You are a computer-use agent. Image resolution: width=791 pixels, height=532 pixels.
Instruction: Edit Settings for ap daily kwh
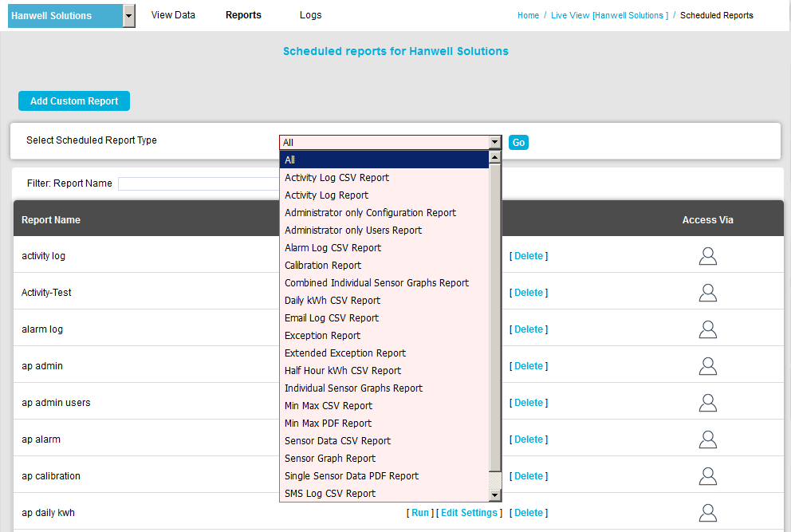point(469,513)
